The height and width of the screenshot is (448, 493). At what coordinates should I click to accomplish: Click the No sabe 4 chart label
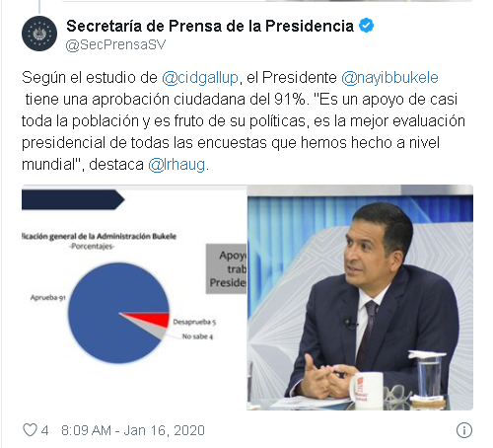pyautogui.click(x=198, y=336)
